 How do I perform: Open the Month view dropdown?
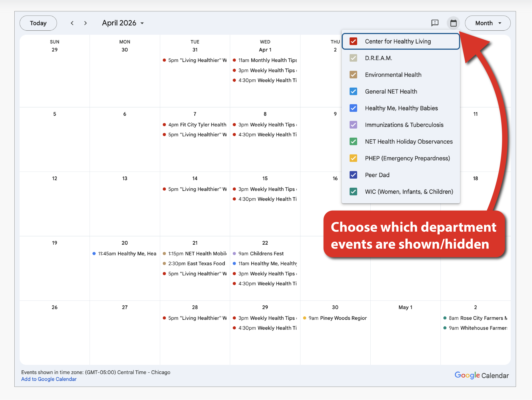[488, 23]
